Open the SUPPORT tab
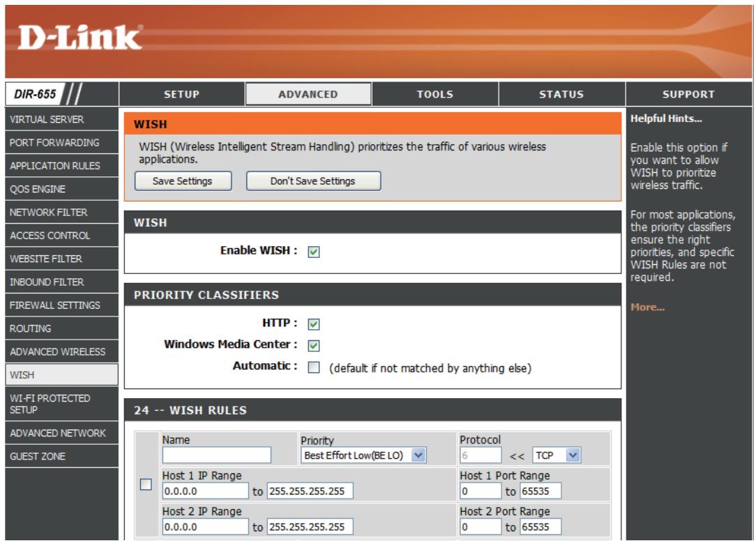Screen dimensions: 756x541 (x=688, y=94)
